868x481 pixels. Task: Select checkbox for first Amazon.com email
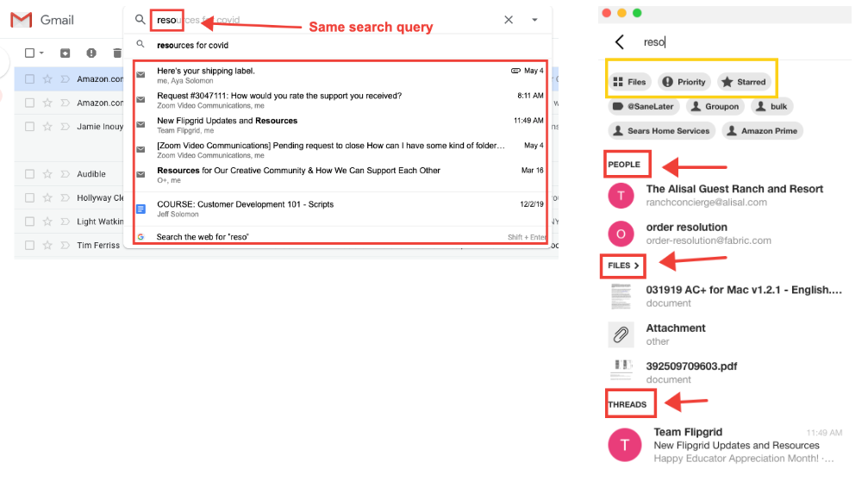(30, 79)
